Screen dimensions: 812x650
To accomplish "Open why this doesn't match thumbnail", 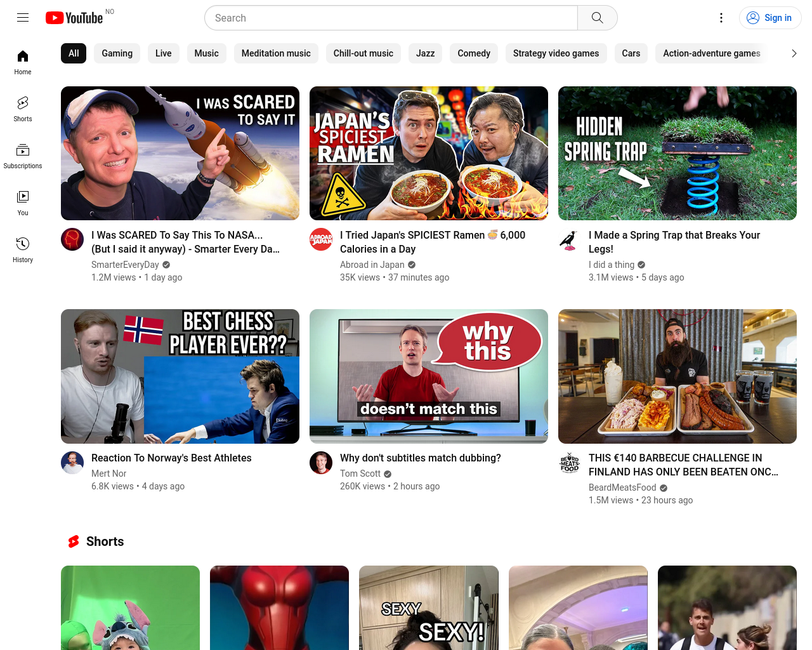I will pos(429,376).
